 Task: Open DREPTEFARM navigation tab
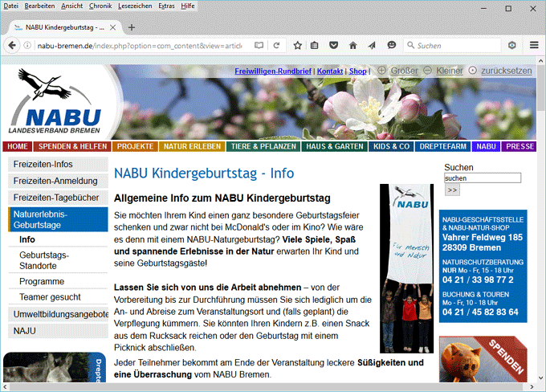442,146
